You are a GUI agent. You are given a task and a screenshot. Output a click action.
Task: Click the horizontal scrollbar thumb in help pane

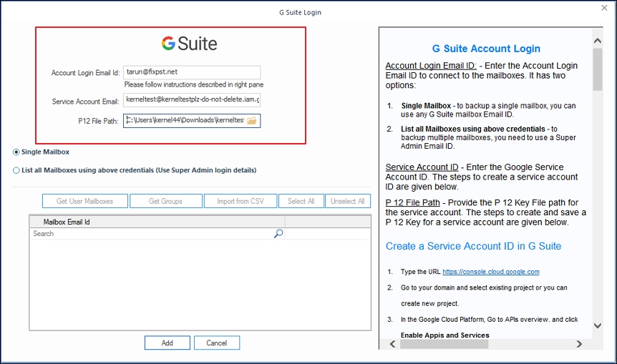(x=444, y=344)
